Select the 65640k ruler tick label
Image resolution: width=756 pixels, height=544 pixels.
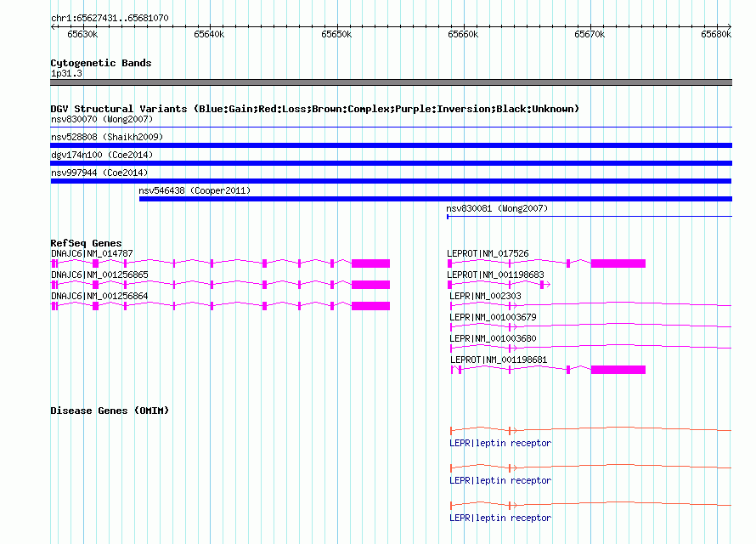point(209,34)
